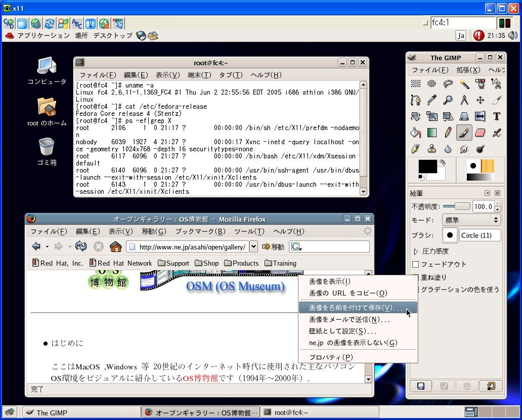Screen dimensions: 522x420
Task: Choose 壁紙として設定 from the context menu
Action: (358, 331)
